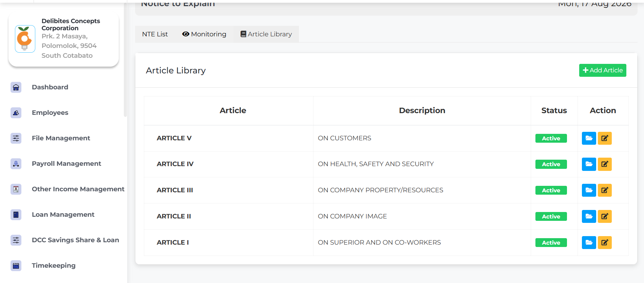Viewport: 644px width, 283px height.
Task: Switch to the Monitoring tab
Action: tap(204, 34)
